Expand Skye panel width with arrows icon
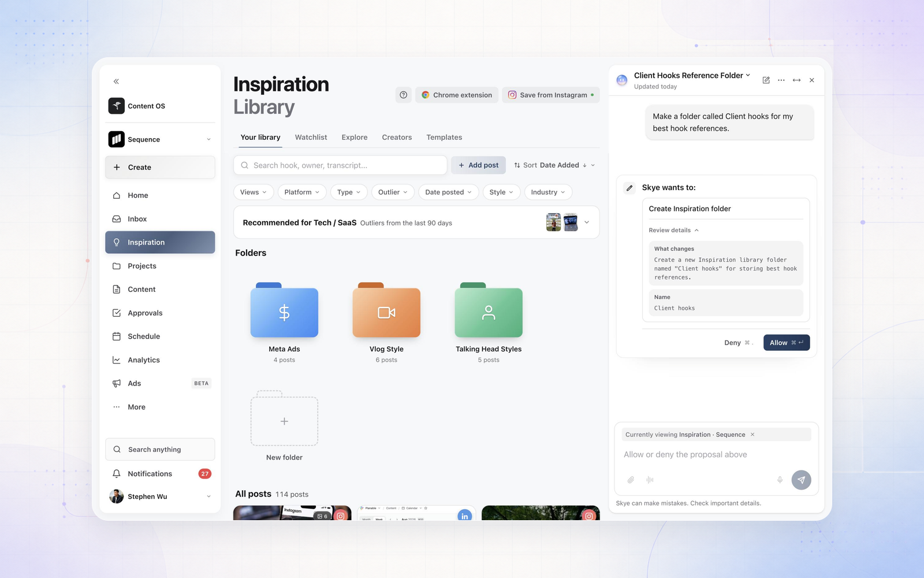This screenshot has width=924, height=578. point(796,80)
